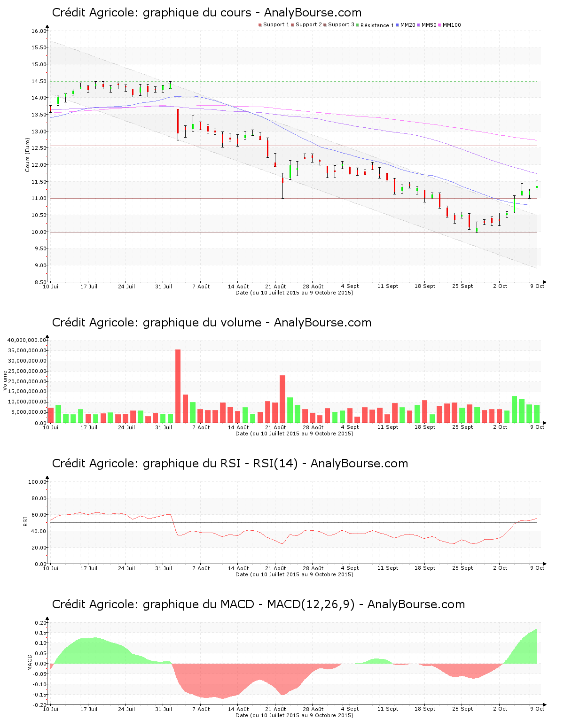Select the 'MM20' legend label
Image resolution: width=564 pixels, height=728 pixels.
(x=408, y=25)
